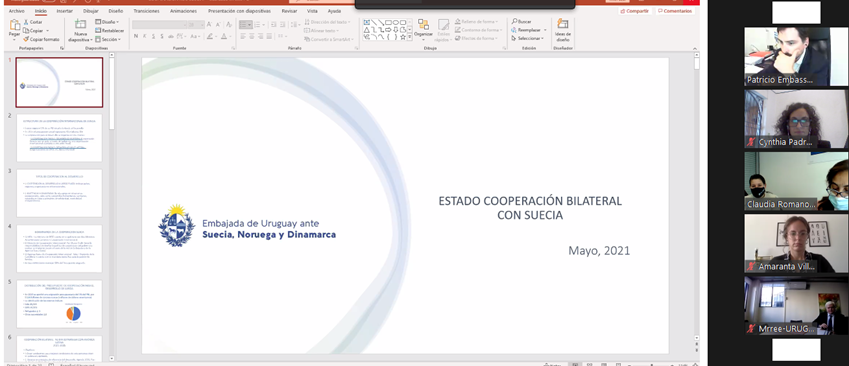Screen dimensions: 849x366
Task: Click font color A swatch
Action: pyautogui.click(x=223, y=36)
